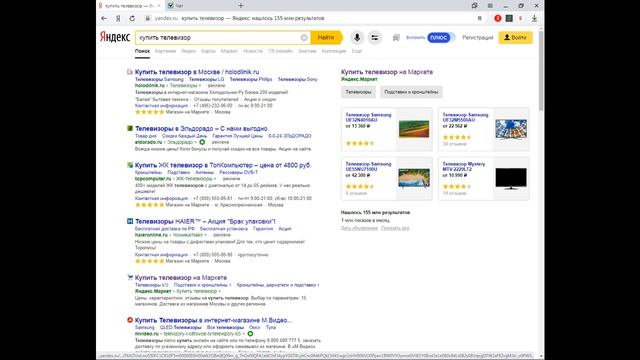
Task: Start voice search with the microphone icon
Action: (357, 38)
